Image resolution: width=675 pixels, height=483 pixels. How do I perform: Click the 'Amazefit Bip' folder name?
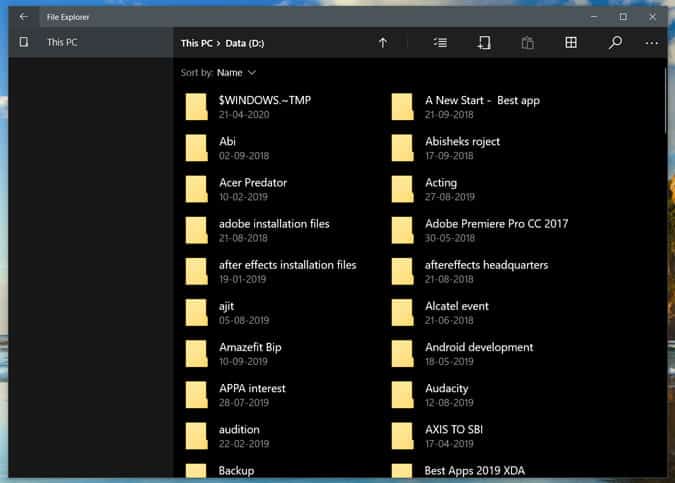pyautogui.click(x=250, y=347)
